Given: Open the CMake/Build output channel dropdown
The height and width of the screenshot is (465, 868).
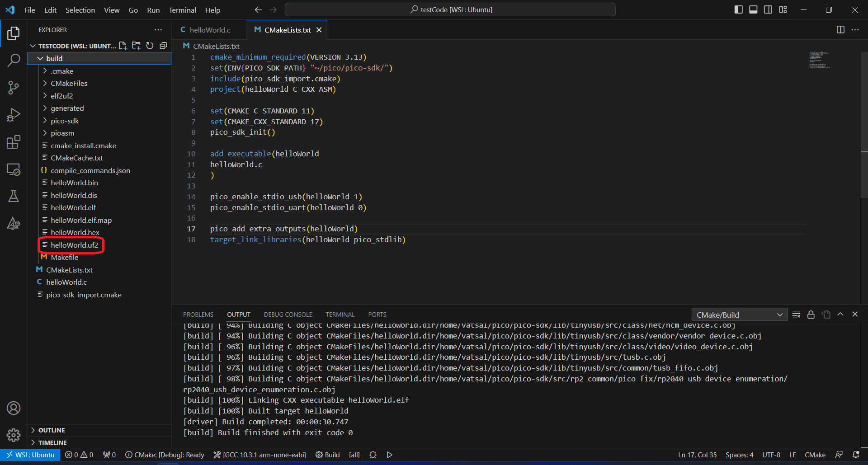Looking at the screenshot, I should tap(739, 315).
